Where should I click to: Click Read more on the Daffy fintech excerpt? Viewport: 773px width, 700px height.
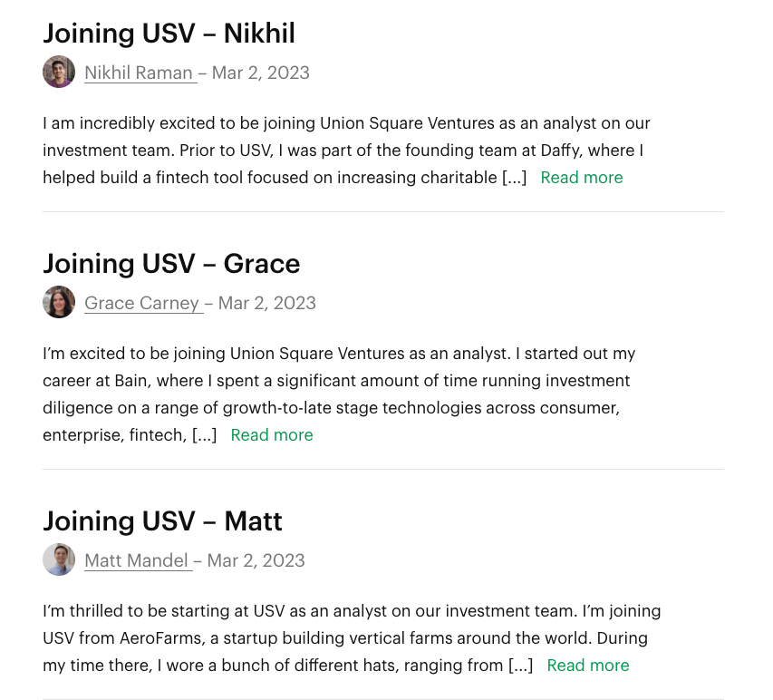pyautogui.click(x=582, y=178)
